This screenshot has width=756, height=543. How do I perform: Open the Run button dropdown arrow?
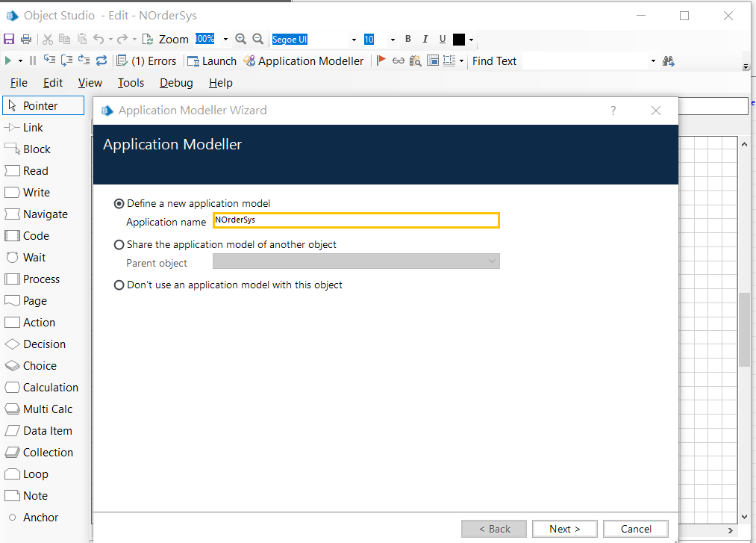click(x=20, y=60)
